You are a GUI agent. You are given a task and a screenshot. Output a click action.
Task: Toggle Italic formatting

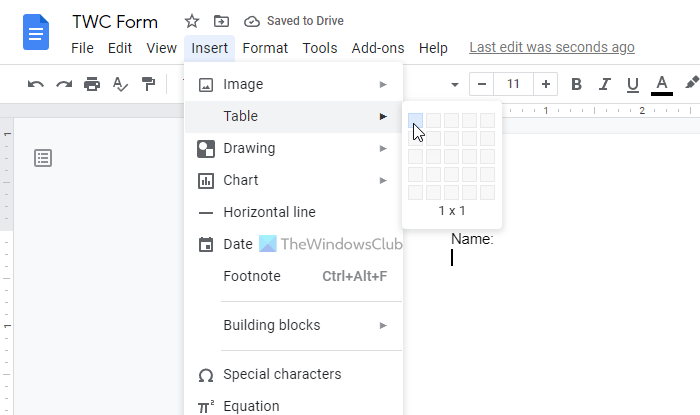[x=604, y=84]
